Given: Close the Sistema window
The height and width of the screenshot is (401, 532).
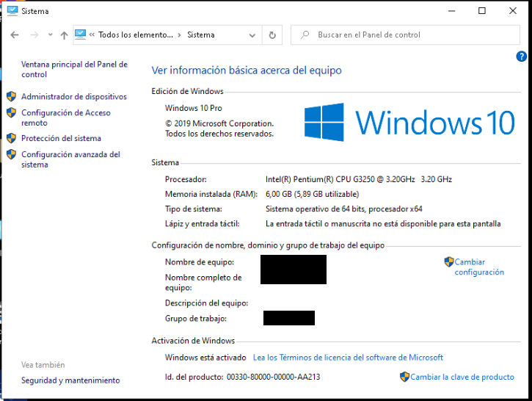Looking at the screenshot, I should tap(513, 11).
